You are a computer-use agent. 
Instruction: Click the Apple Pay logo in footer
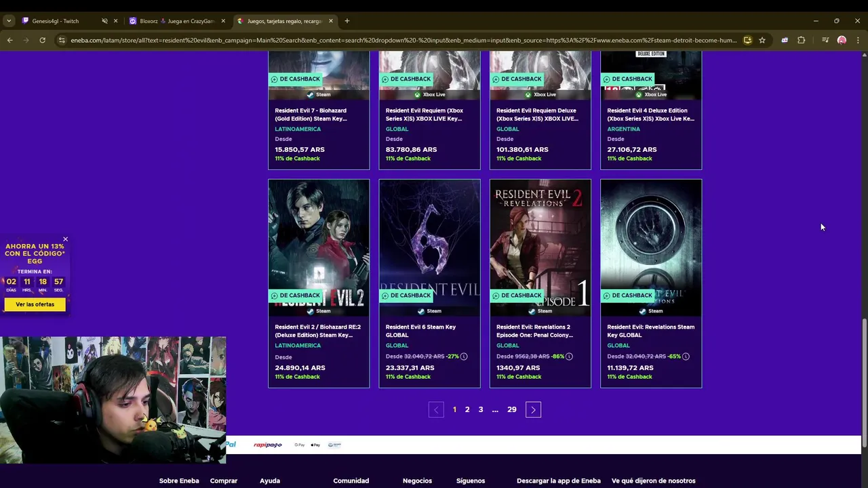315,445
